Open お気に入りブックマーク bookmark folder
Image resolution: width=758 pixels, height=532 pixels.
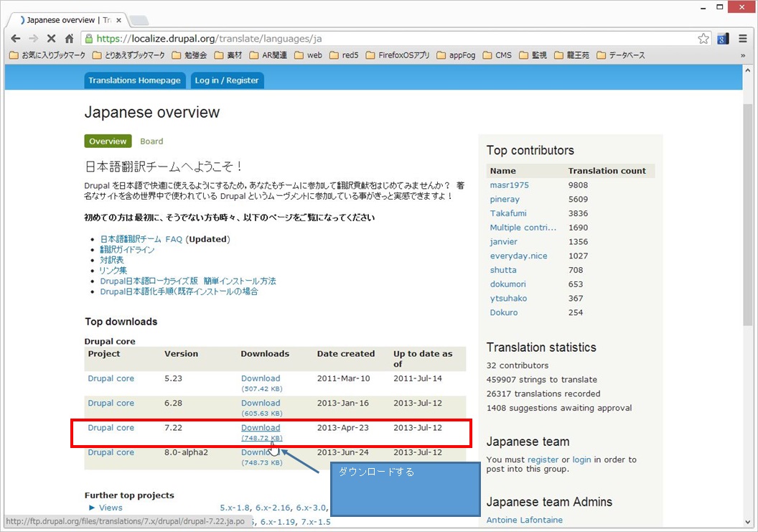47,55
